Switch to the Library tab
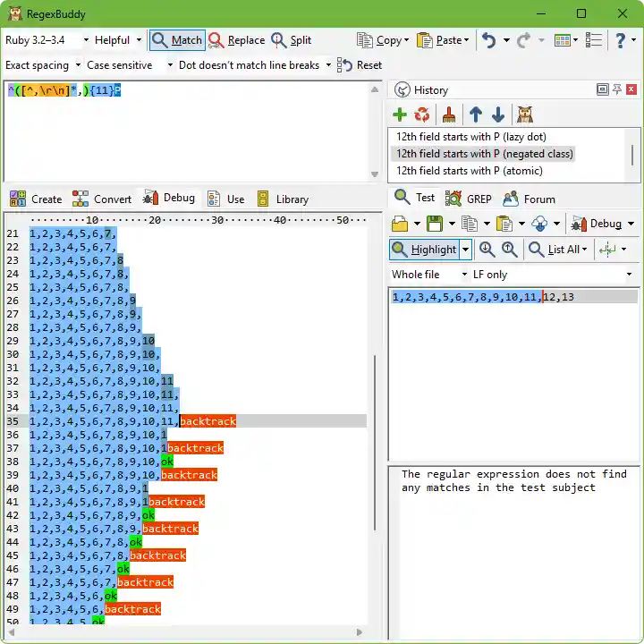644x644 pixels. tap(283, 199)
